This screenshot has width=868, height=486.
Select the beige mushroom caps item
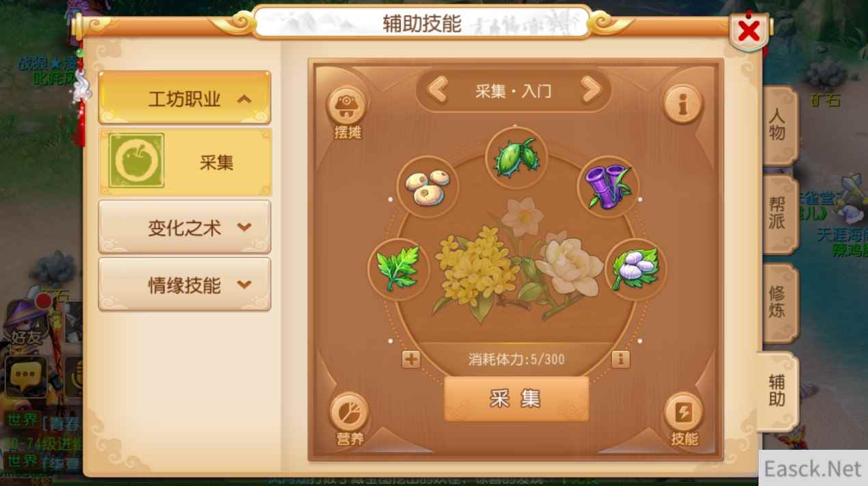click(x=428, y=187)
